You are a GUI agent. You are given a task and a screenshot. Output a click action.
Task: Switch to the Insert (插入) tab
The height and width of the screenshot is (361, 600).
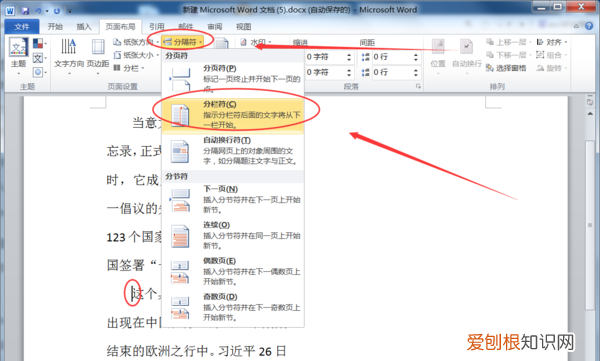(x=84, y=26)
